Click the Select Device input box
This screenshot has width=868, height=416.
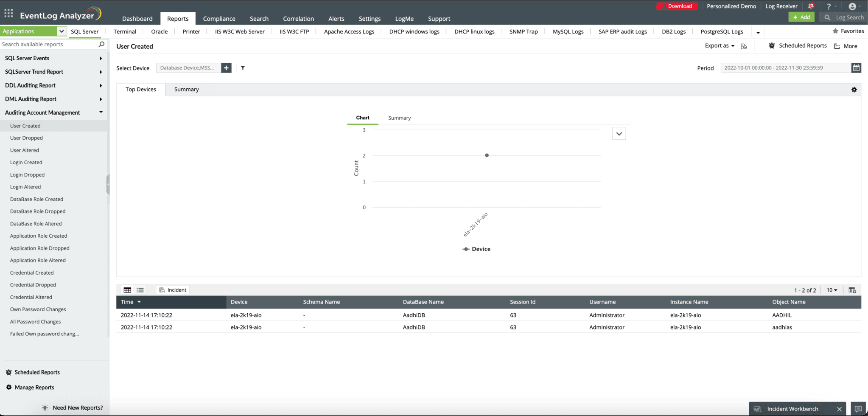coord(188,68)
